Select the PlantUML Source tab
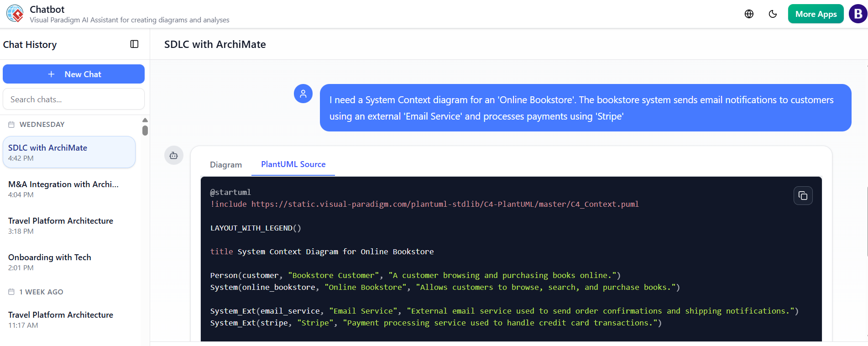The image size is (868, 346). point(293,164)
